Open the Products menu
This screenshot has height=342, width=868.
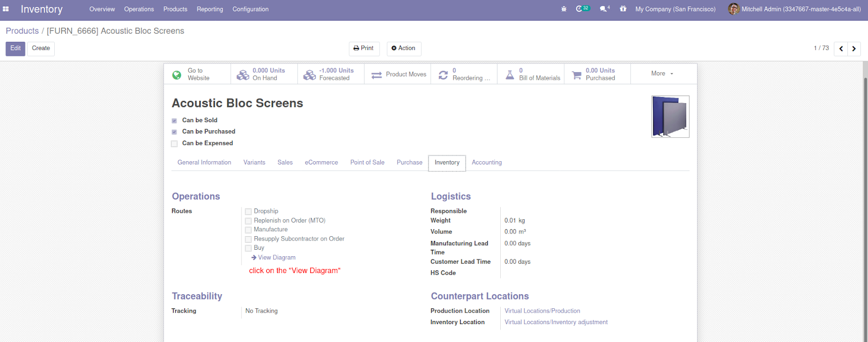point(175,9)
